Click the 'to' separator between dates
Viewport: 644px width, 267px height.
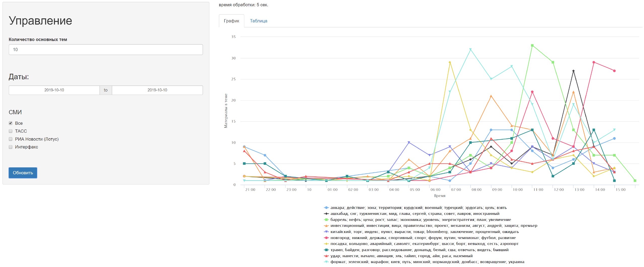tap(106, 90)
